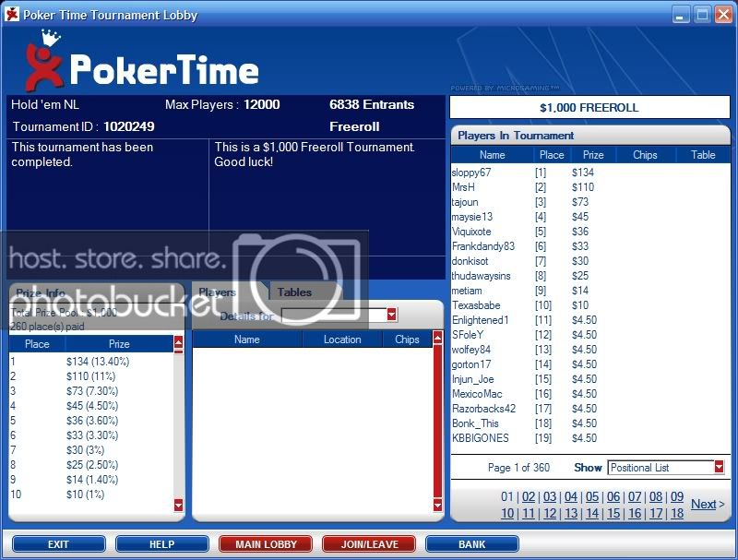
Task: Go to Next page of players
Action: pyautogui.click(x=707, y=504)
